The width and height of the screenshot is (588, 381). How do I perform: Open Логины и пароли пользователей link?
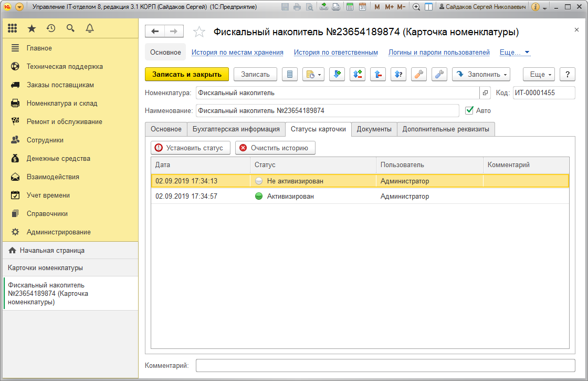point(439,52)
